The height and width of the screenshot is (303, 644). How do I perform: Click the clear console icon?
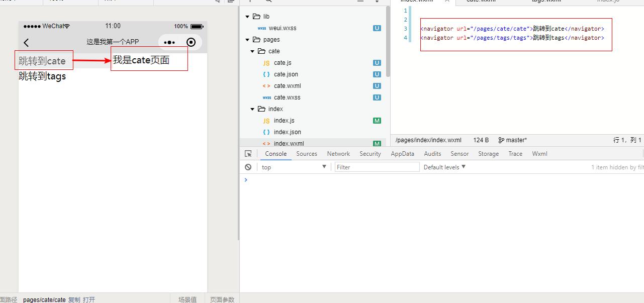coord(248,167)
